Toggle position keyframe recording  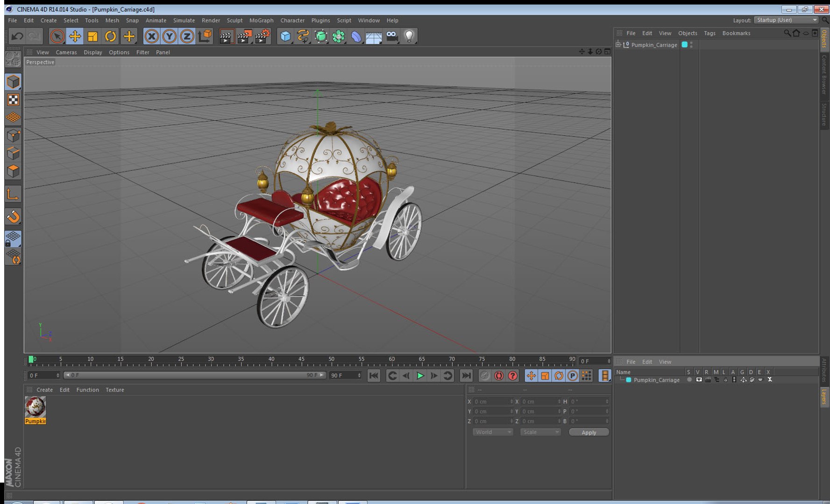[x=531, y=376]
